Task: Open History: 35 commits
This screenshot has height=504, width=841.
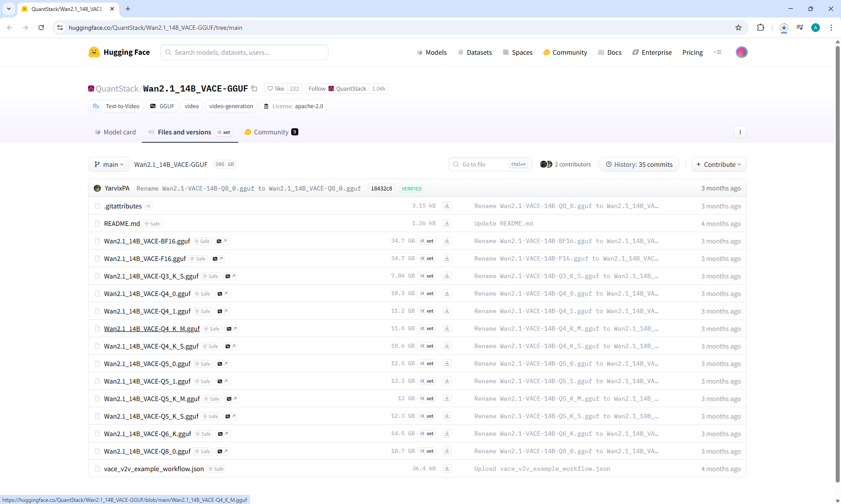Action: point(639,165)
